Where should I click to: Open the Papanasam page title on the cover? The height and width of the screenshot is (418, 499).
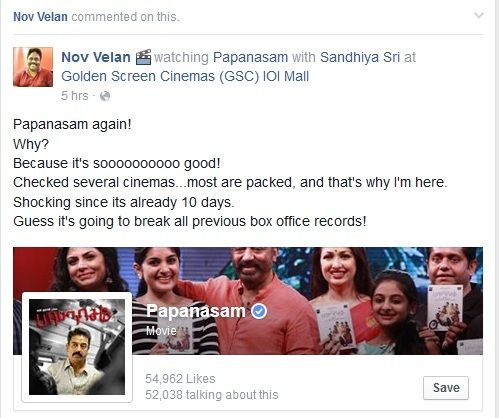[196, 311]
